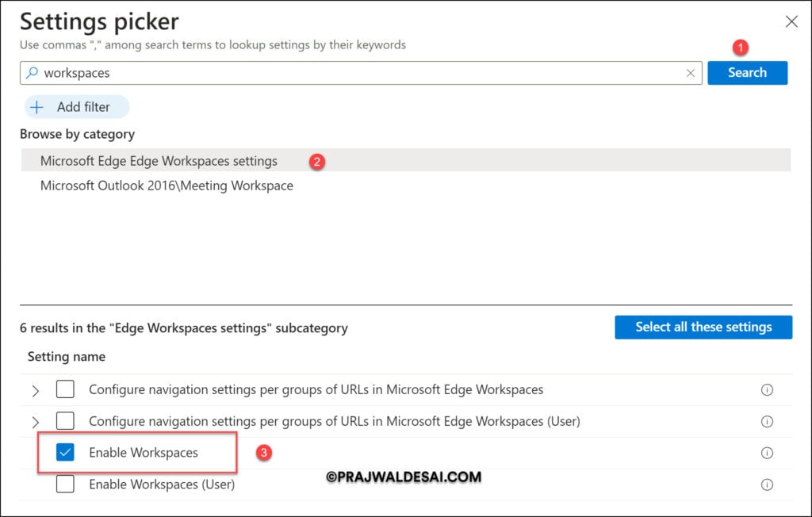Click the Enable Workspaces (User) label text
This screenshot has height=517, width=812.
tap(162, 484)
